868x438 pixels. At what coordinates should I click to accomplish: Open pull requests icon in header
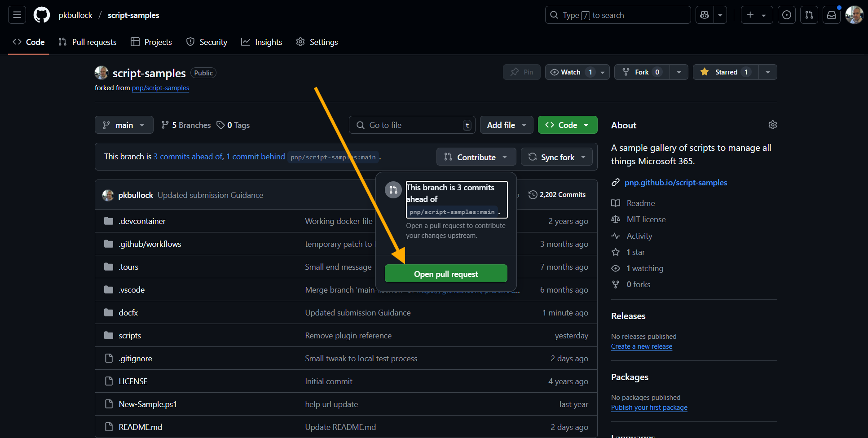pos(809,15)
